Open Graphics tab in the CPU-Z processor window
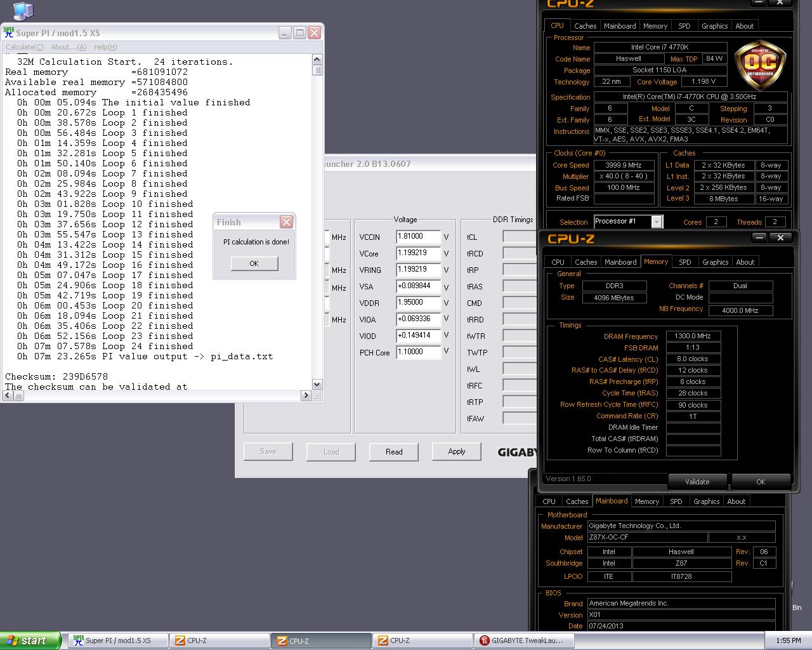812x650 pixels. point(714,26)
